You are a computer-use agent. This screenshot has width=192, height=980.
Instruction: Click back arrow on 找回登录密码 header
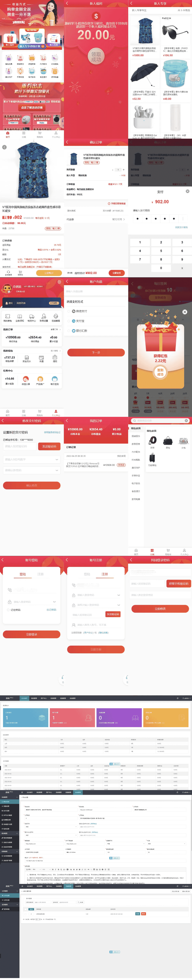131,560
